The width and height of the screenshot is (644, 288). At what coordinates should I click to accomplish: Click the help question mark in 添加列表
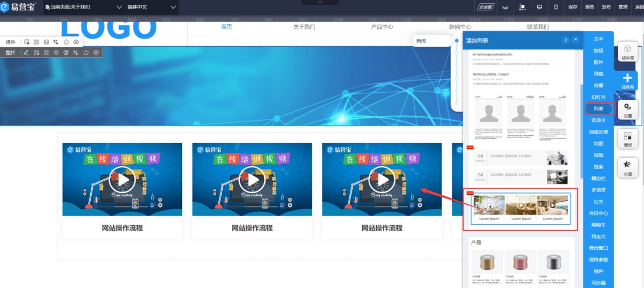(x=565, y=40)
